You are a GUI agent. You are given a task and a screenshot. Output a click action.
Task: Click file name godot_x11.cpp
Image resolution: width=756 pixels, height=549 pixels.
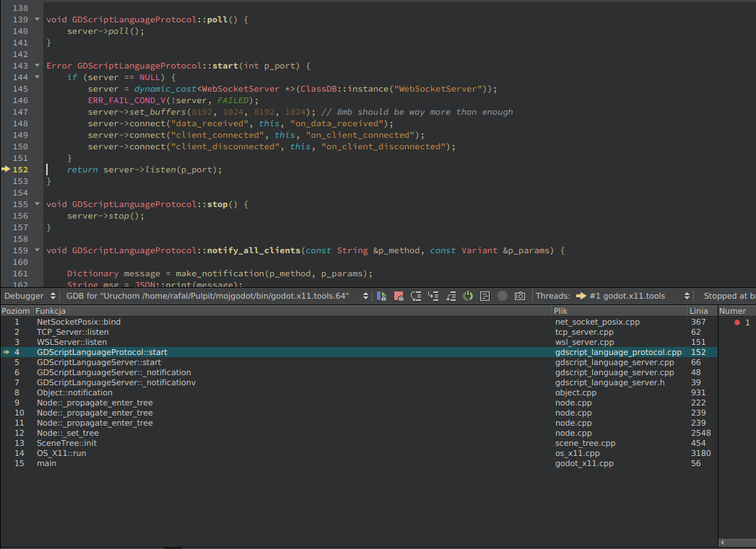tap(584, 463)
